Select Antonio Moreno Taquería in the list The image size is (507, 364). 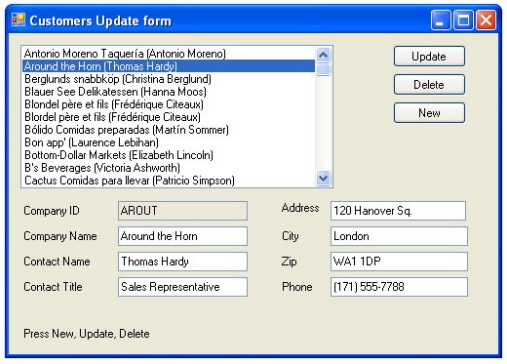[x=168, y=53]
